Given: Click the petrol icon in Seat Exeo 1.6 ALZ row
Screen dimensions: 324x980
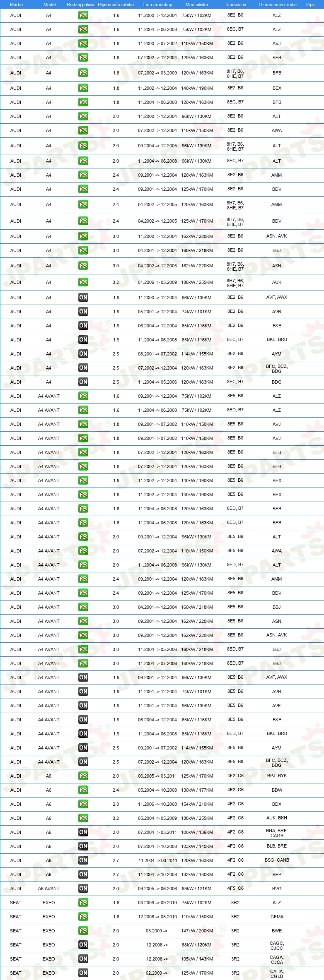Looking at the screenshot, I should pos(83,903).
